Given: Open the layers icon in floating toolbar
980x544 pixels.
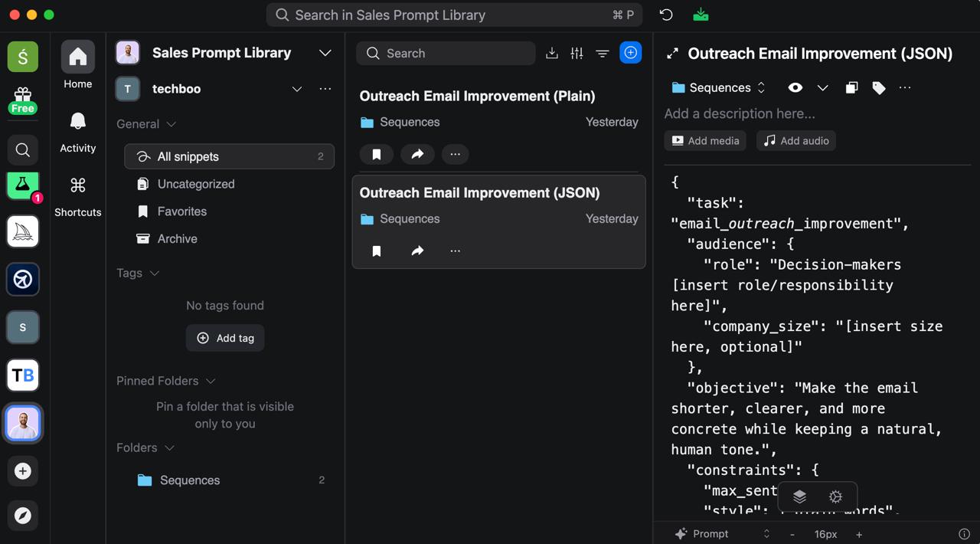Looking at the screenshot, I should [799, 496].
